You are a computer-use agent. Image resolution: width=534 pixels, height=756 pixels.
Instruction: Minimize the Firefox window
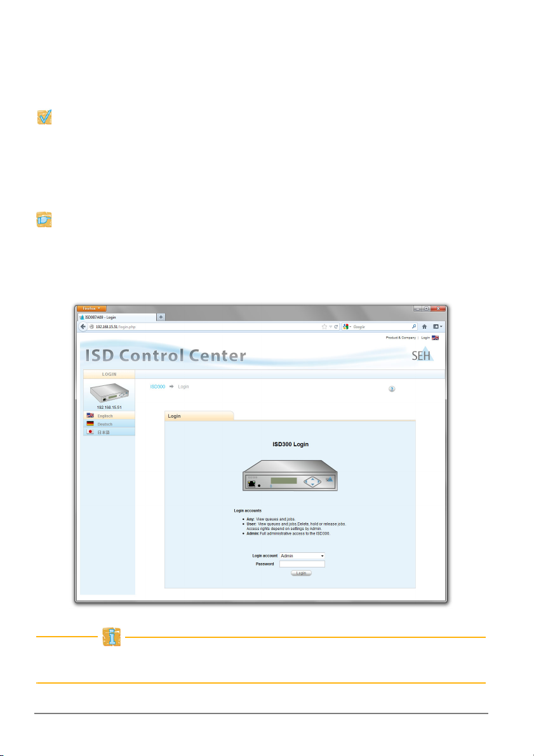[418, 308]
